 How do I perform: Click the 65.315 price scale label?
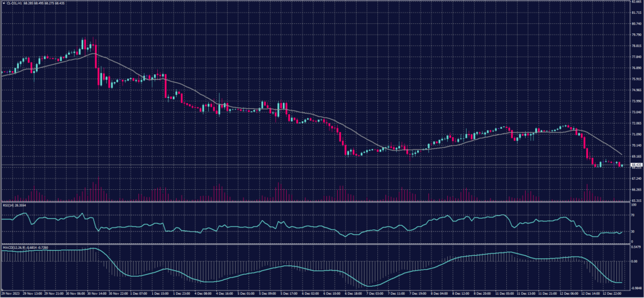(x=636, y=201)
